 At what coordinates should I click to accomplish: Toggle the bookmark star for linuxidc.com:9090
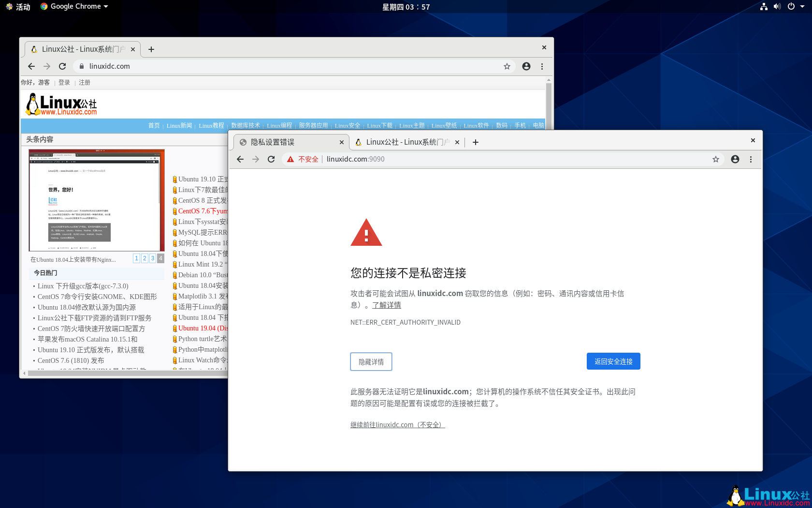tap(716, 159)
